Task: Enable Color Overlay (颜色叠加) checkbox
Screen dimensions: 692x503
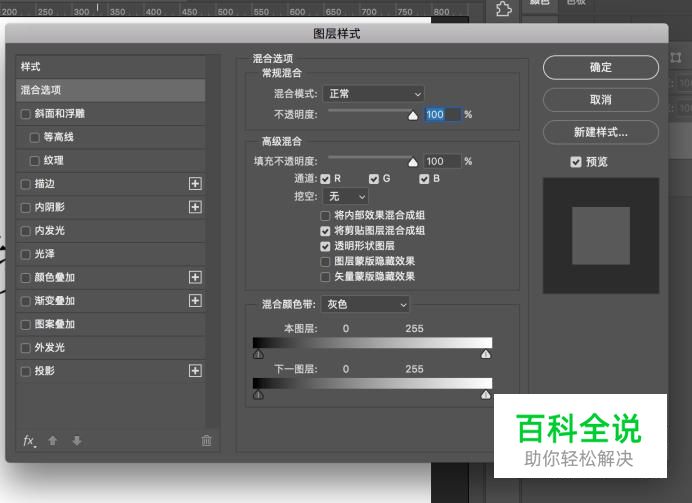Action: (26, 278)
